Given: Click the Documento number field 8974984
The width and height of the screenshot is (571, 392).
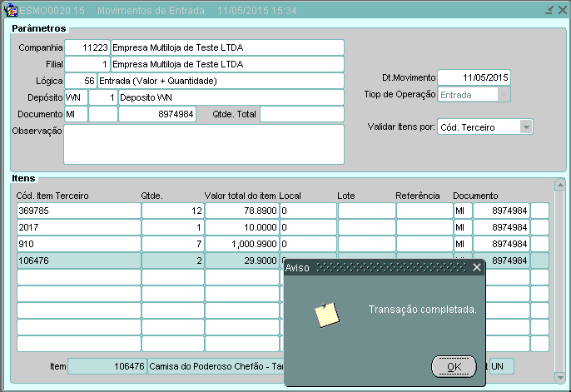Looking at the screenshot, I should pos(157,114).
